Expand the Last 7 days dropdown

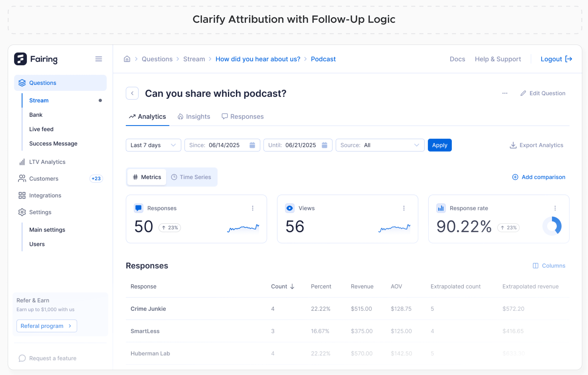coord(153,145)
